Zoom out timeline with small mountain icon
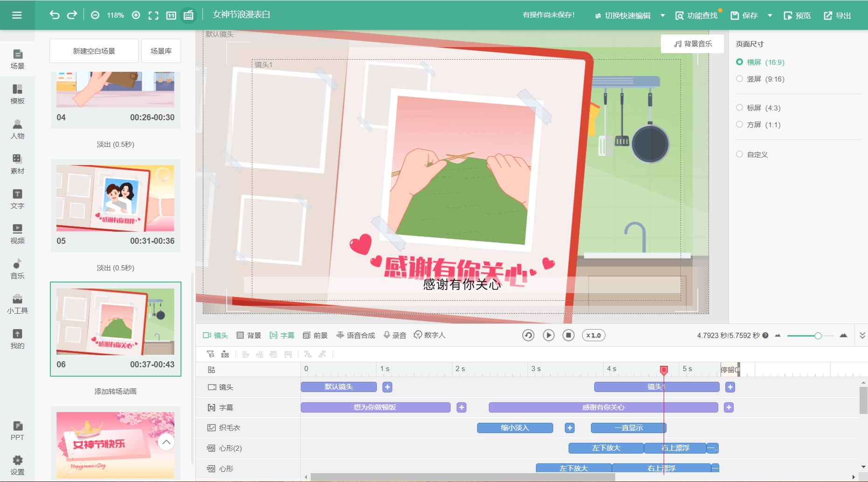The height and width of the screenshot is (482, 868). 778,336
